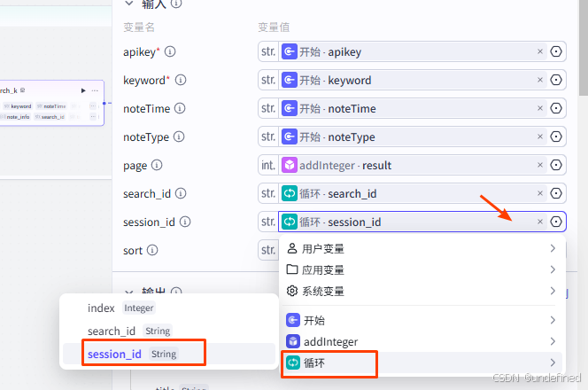Click the info icon next to 输入 header
The width and height of the screenshot is (588, 390).
[176, 4]
